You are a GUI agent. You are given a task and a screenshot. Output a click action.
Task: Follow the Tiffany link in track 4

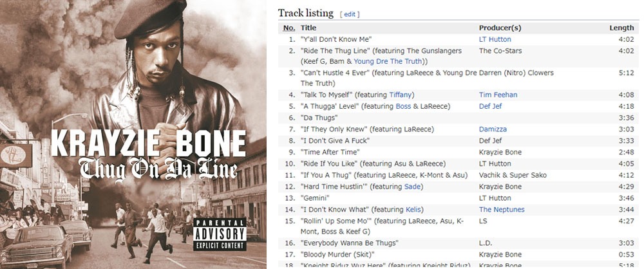pos(401,95)
